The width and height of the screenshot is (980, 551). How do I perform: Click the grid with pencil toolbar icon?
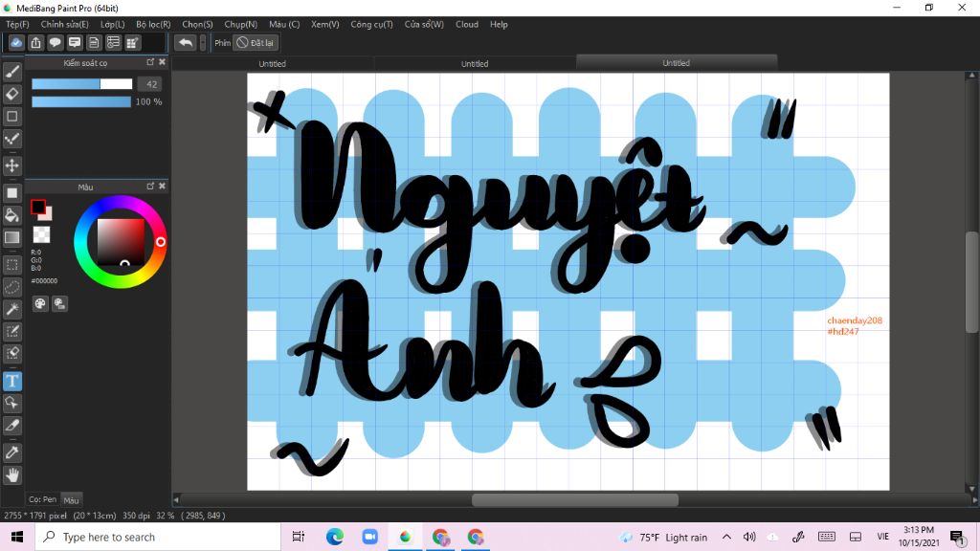point(132,42)
